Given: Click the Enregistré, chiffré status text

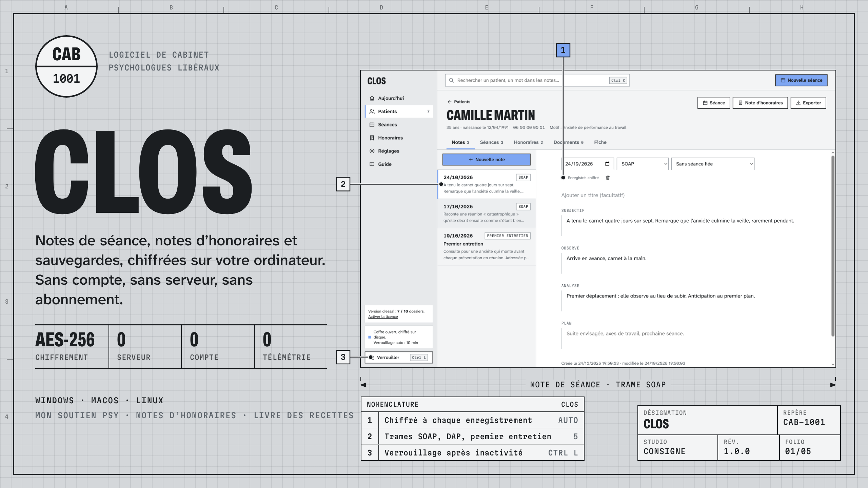Looking at the screenshot, I should [583, 178].
